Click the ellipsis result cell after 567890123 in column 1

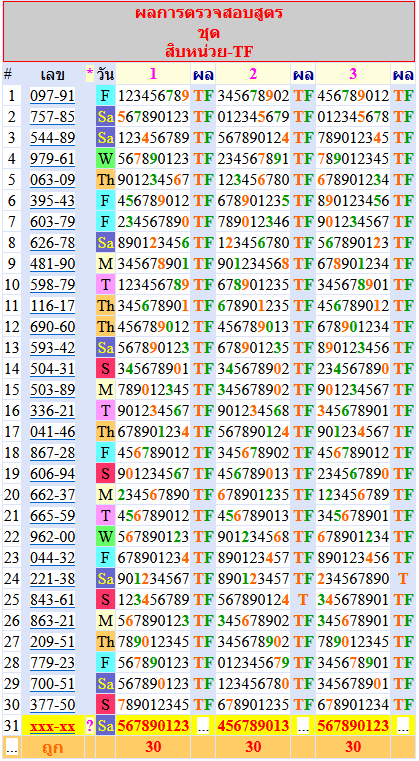tap(203, 726)
